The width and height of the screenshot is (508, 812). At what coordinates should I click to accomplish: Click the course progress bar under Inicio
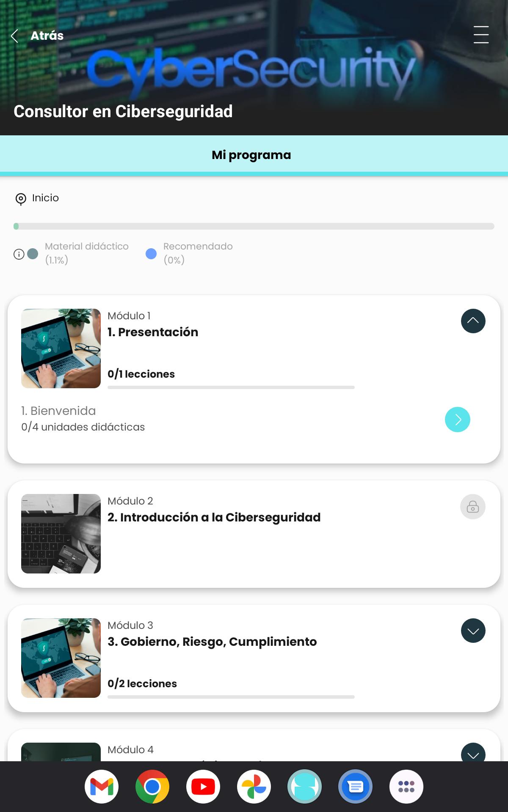pos(254,226)
